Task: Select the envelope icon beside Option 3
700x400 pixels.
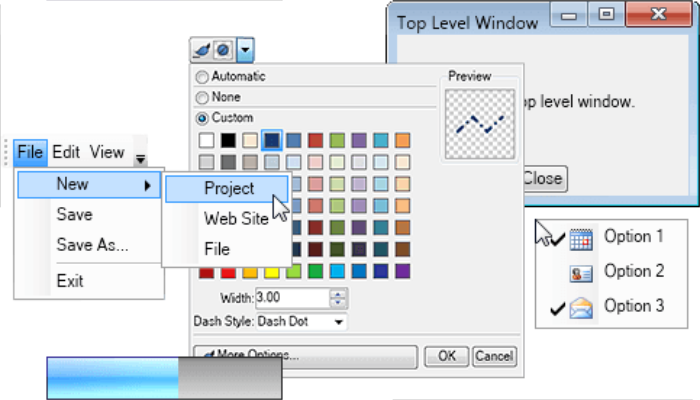Action: (x=581, y=308)
